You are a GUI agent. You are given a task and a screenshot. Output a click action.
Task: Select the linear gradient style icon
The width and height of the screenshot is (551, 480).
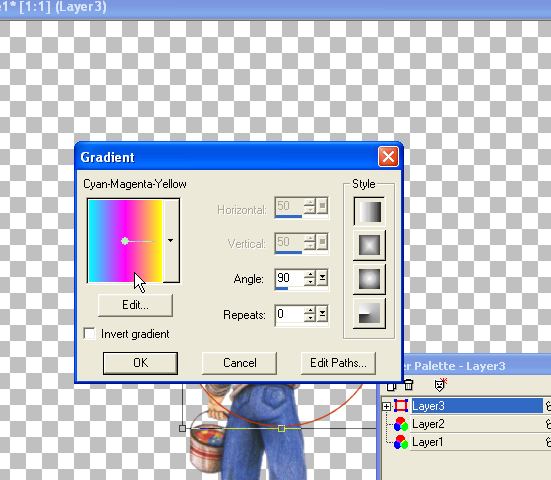[x=369, y=211]
